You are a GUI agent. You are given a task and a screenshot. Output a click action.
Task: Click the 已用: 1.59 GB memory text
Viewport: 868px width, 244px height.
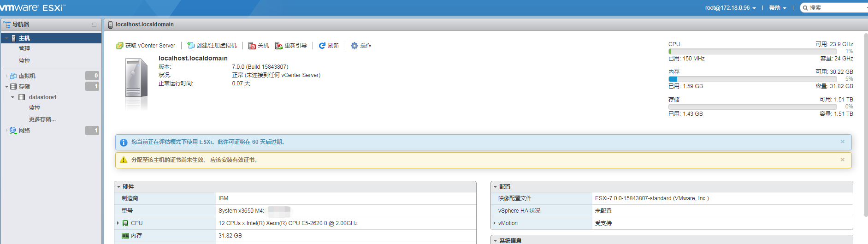[x=685, y=86]
